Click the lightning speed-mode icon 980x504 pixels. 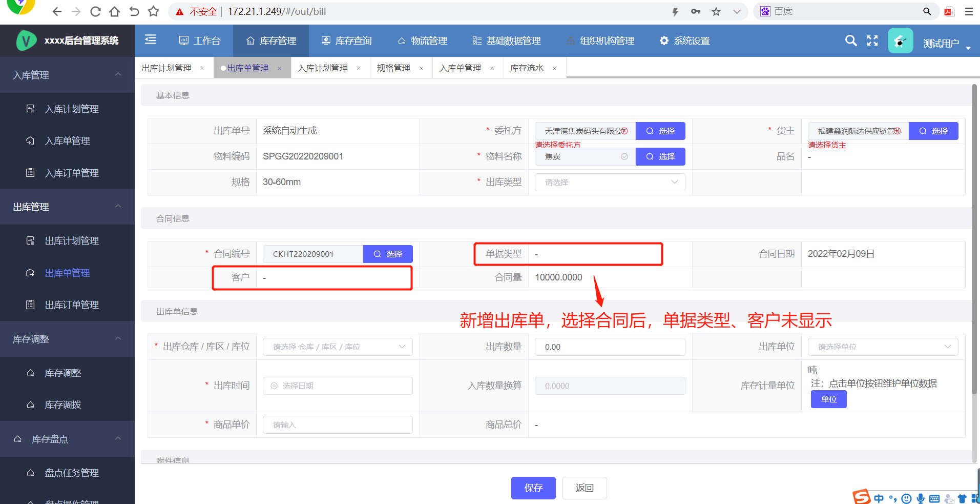675,11
